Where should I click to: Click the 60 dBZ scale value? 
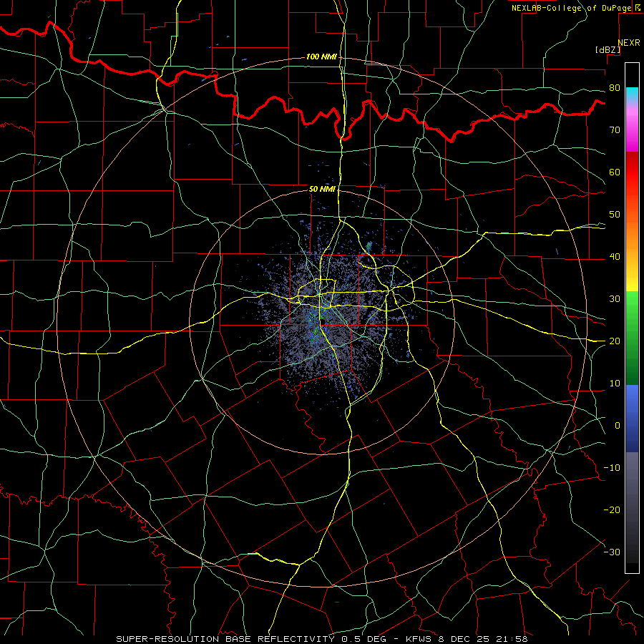coord(615,172)
